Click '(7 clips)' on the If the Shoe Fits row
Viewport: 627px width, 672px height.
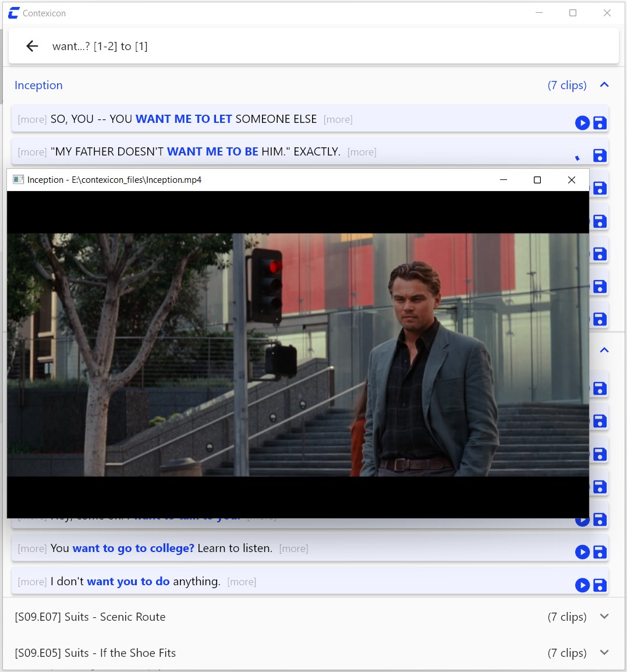click(x=567, y=653)
